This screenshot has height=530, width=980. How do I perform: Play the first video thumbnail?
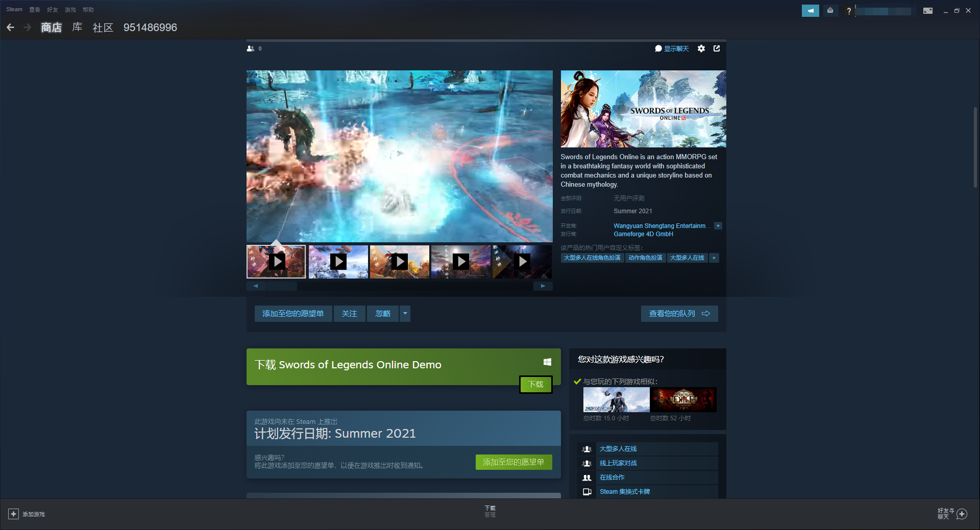coord(276,262)
